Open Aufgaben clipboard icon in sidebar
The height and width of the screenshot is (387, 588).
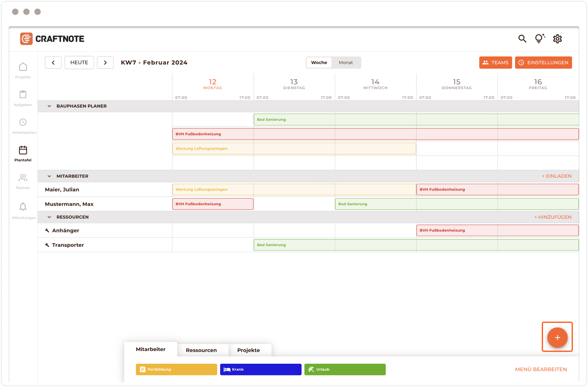[x=23, y=95]
